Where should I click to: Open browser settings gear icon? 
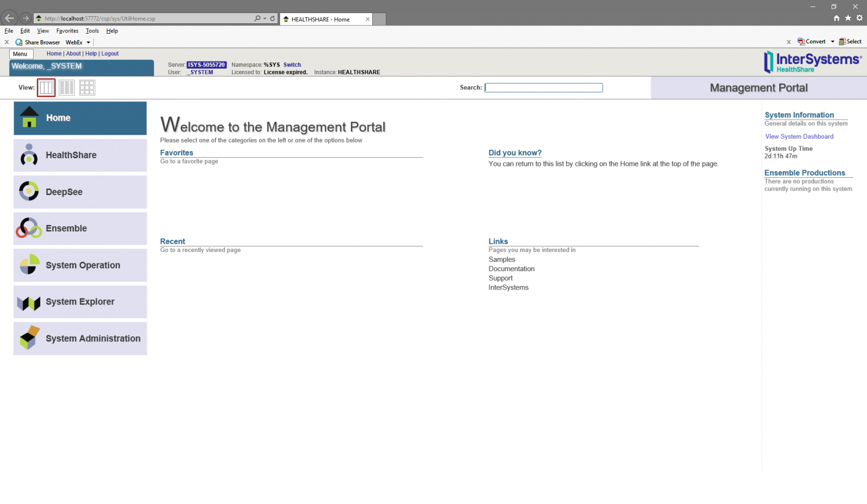[x=859, y=18]
